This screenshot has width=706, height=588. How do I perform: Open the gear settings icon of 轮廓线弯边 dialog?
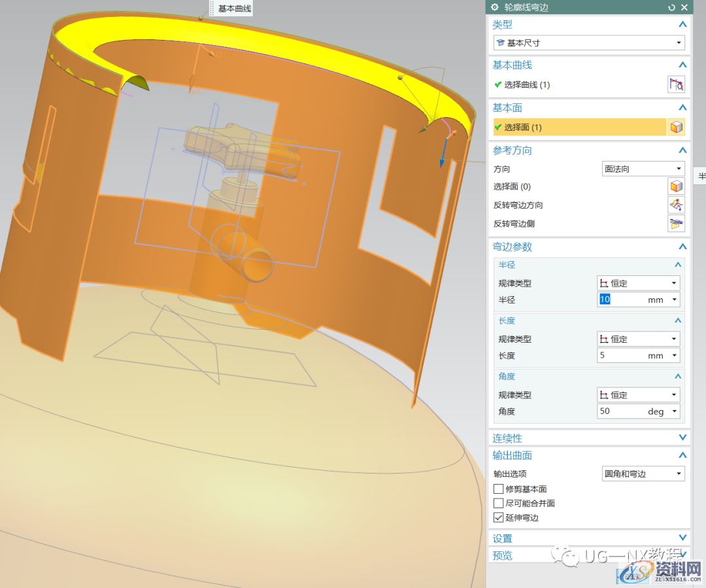click(x=495, y=7)
